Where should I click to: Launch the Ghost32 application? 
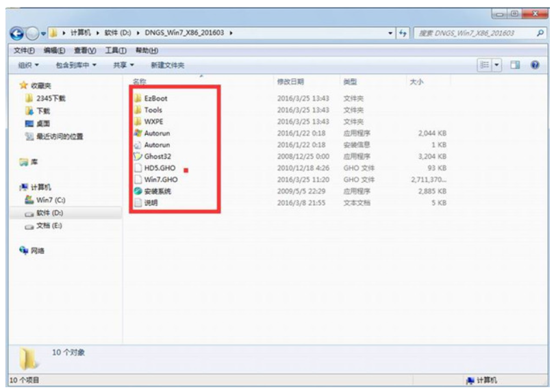157,156
